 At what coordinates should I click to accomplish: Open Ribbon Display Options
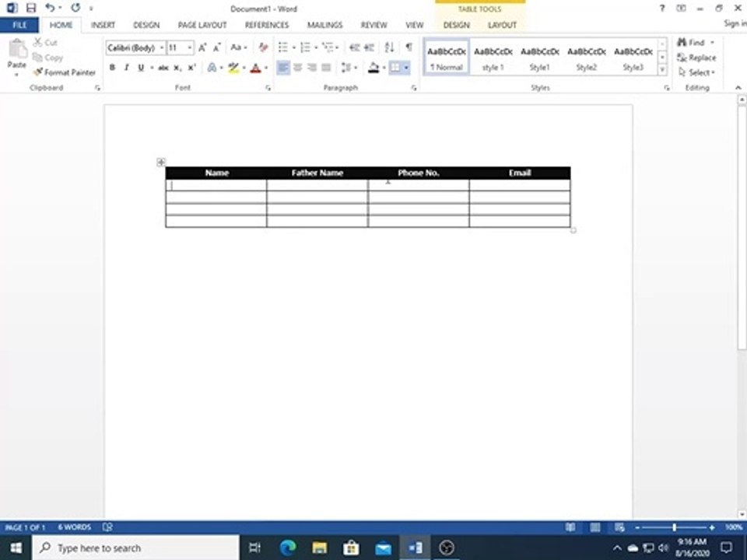click(682, 8)
